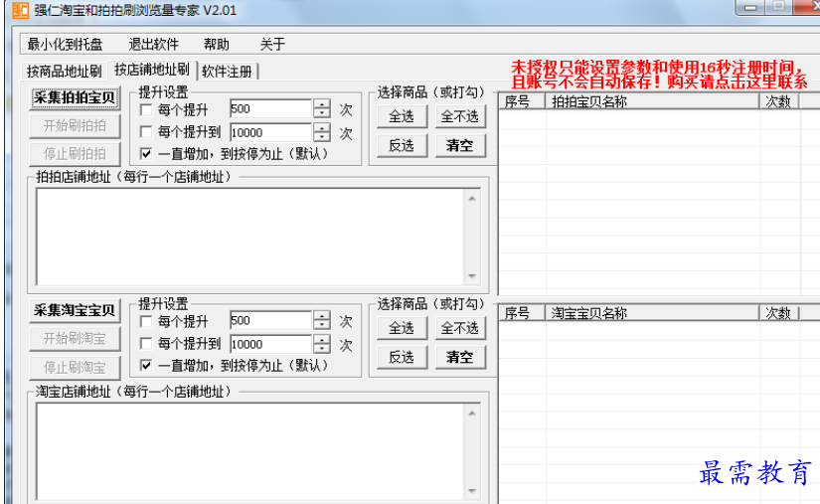Sort by 序号 column in Taobao list

(x=522, y=313)
